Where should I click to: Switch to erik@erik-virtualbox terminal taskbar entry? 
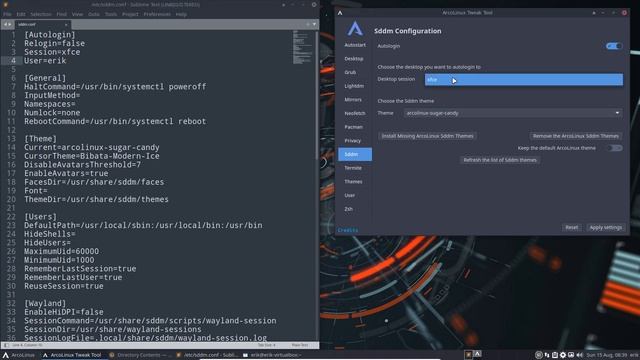pyautogui.click(x=273, y=355)
